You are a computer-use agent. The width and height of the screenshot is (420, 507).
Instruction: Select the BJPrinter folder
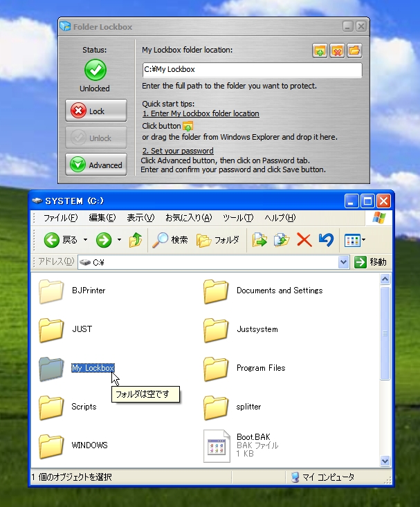tap(72, 291)
